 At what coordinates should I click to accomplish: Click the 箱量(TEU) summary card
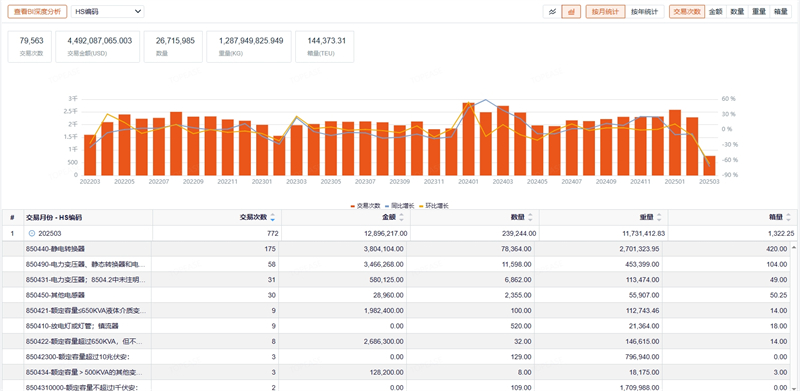[324, 46]
